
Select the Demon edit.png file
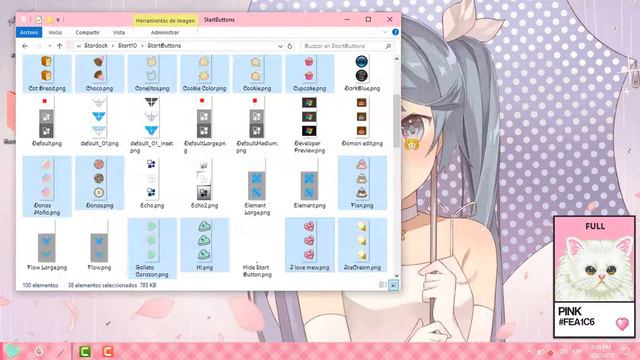362,122
